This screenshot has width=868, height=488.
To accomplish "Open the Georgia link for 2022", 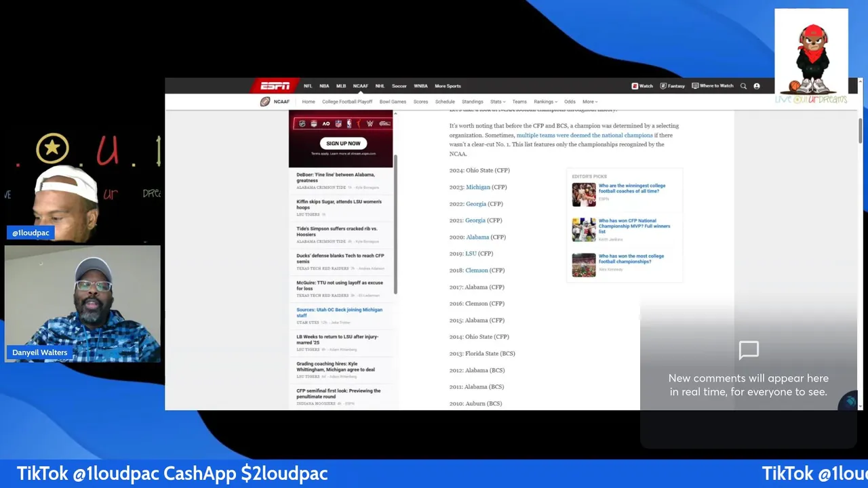I will 476,204.
